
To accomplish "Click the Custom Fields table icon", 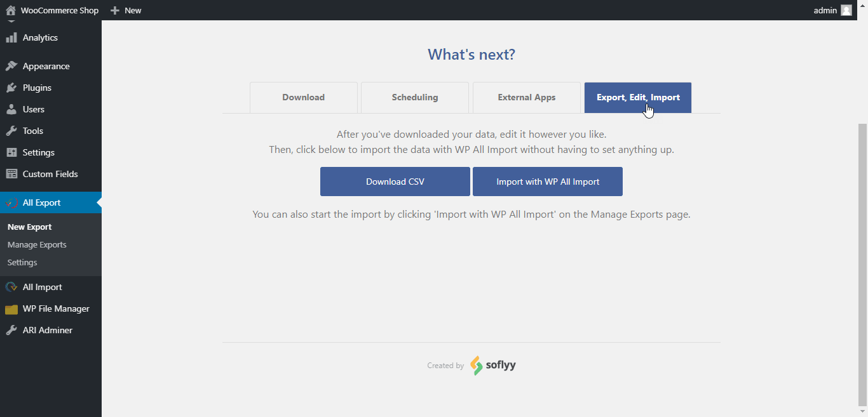I will click(11, 174).
